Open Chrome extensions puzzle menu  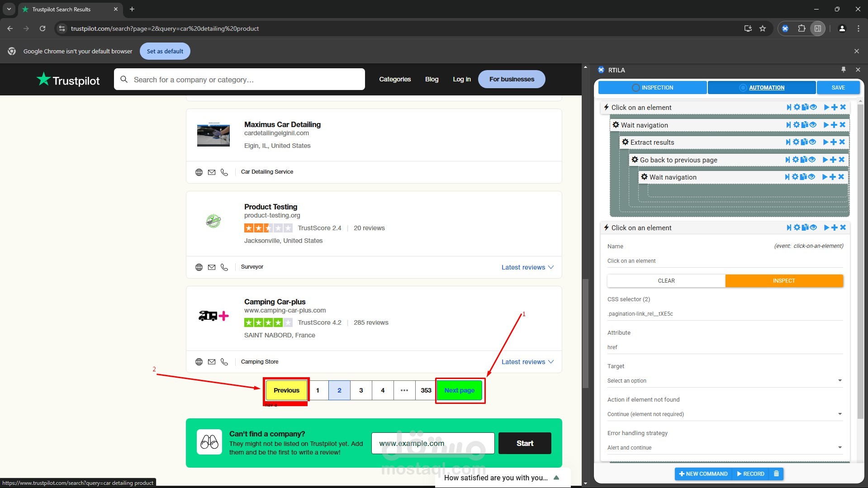coord(802,28)
